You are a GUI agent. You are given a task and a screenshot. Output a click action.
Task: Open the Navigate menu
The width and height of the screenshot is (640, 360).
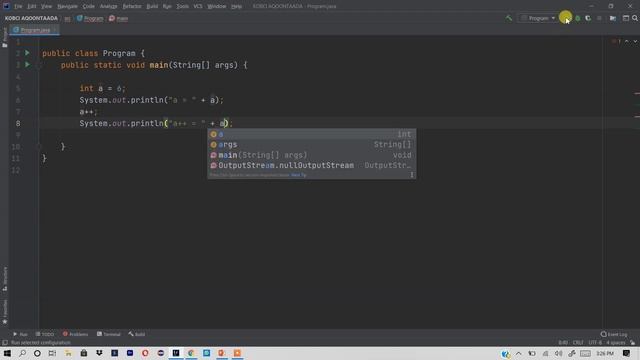[67, 6]
